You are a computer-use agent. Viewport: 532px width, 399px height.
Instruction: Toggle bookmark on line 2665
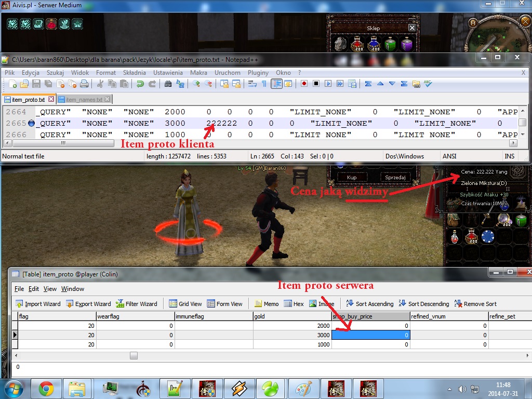(31, 123)
